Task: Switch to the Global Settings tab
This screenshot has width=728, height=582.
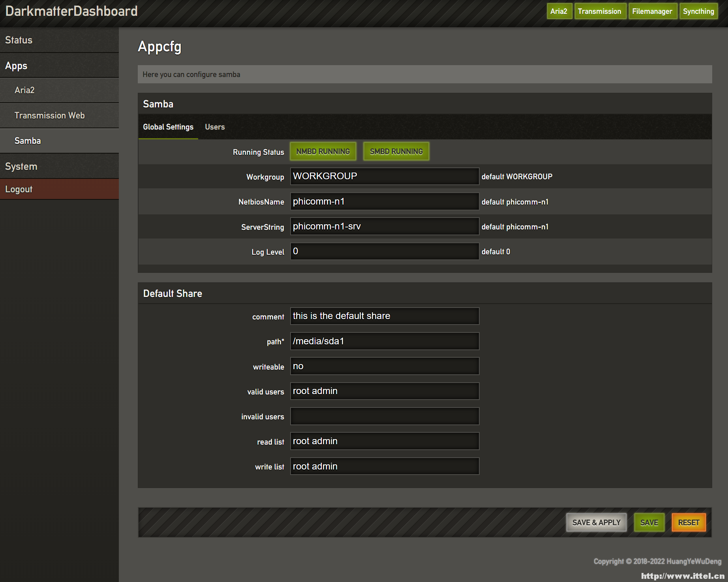Action: pyautogui.click(x=168, y=127)
